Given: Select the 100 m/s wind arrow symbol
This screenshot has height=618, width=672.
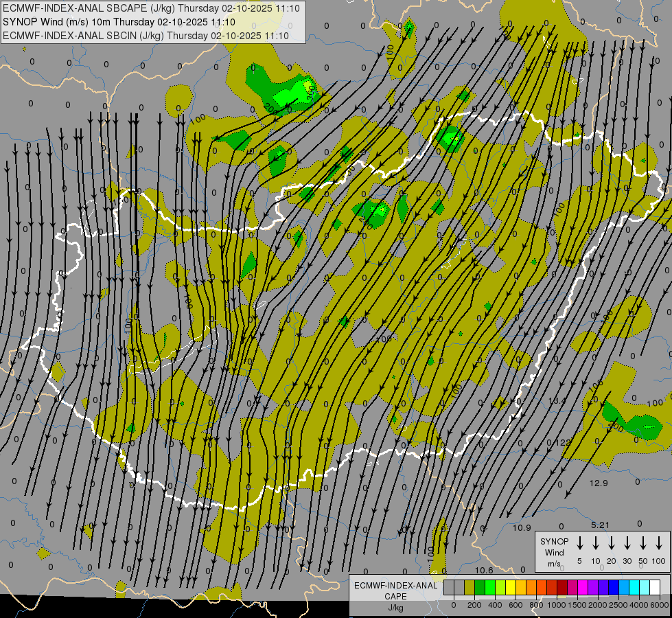Looking at the screenshot, I should pyautogui.click(x=659, y=544).
